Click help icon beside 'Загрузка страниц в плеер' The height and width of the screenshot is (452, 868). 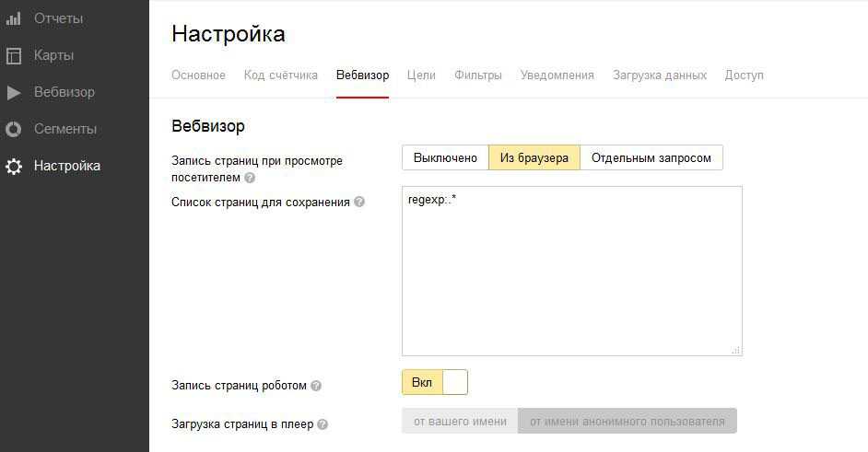pos(323,424)
